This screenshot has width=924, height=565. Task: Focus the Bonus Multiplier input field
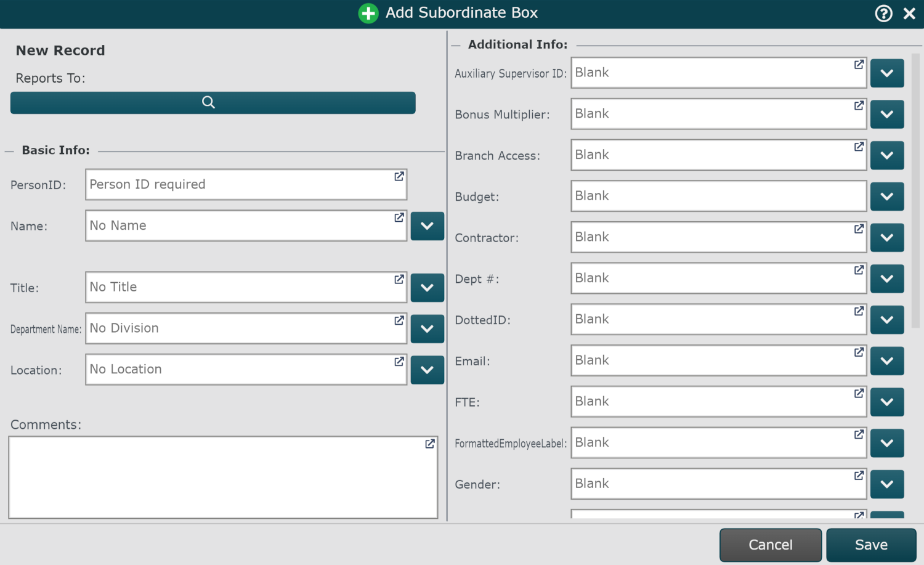pyautogui.click(x=719, y=114)
